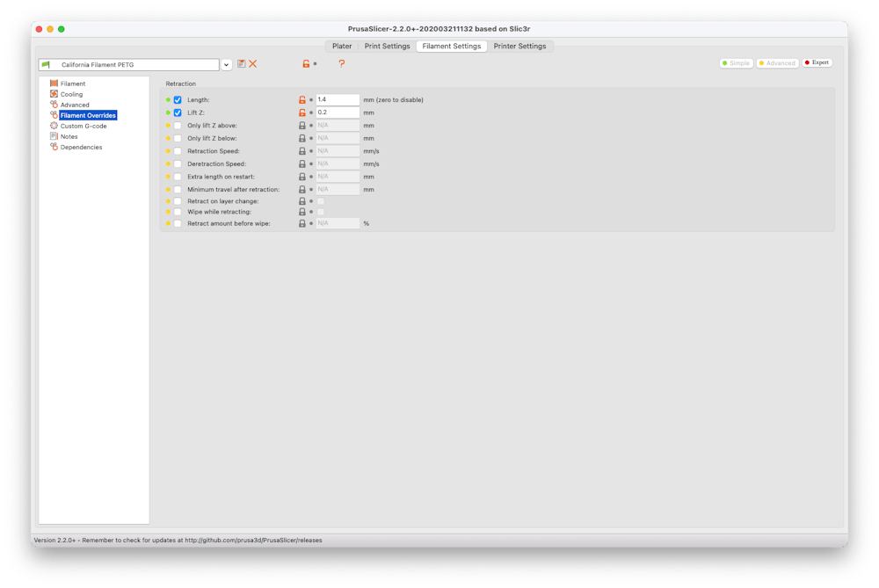Enable the Extra length on restart override
This screenshot has height=588, width=879.
click(x=178, y=178)
